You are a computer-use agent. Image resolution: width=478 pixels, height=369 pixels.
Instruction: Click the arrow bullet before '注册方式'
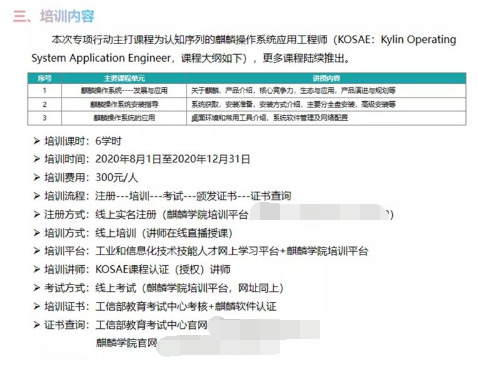[37, 214]
